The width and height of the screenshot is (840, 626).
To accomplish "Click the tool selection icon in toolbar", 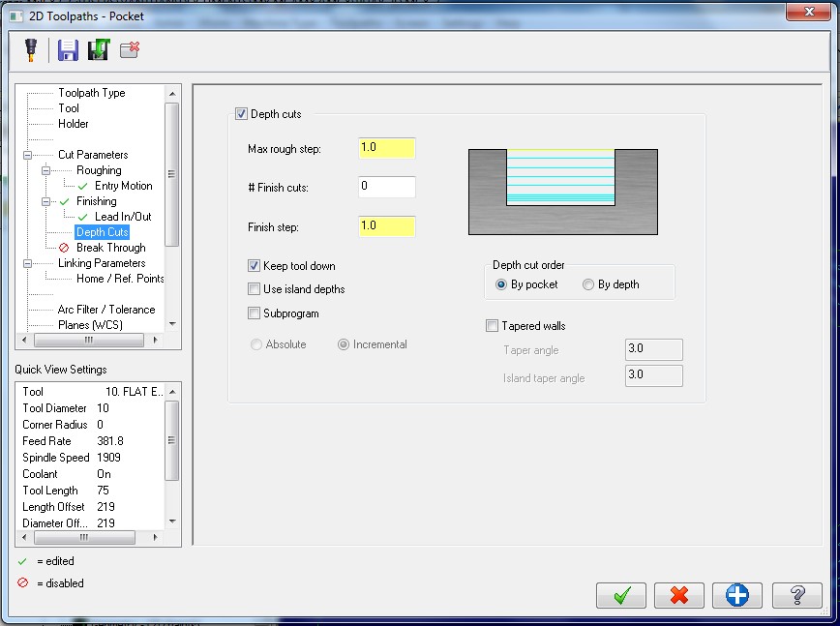I will pos(31,49).
